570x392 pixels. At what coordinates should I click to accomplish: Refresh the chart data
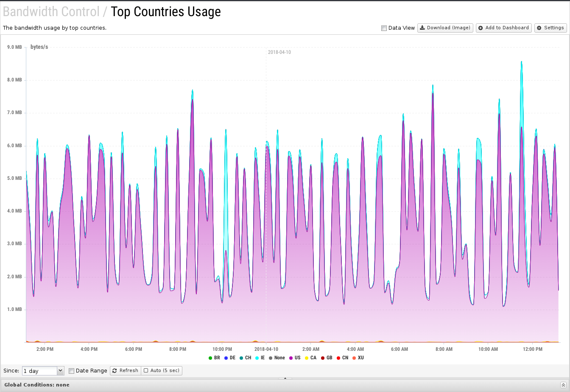tap(126, 370)
